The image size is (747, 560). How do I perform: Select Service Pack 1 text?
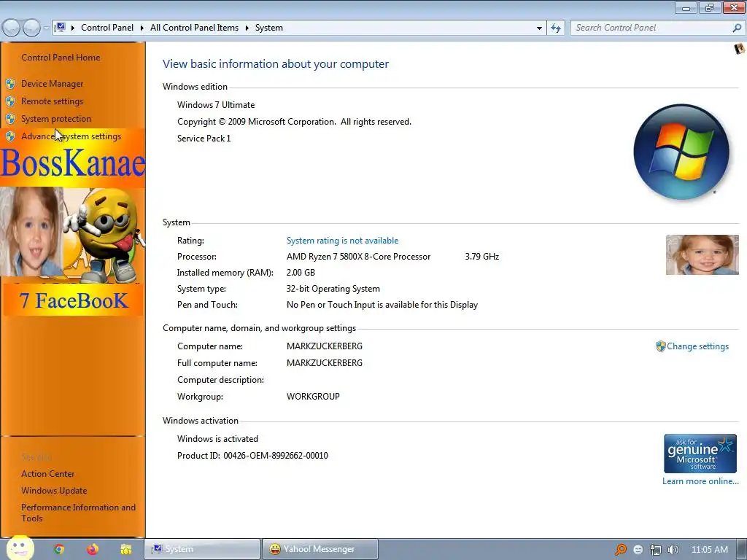pos(204,139)
